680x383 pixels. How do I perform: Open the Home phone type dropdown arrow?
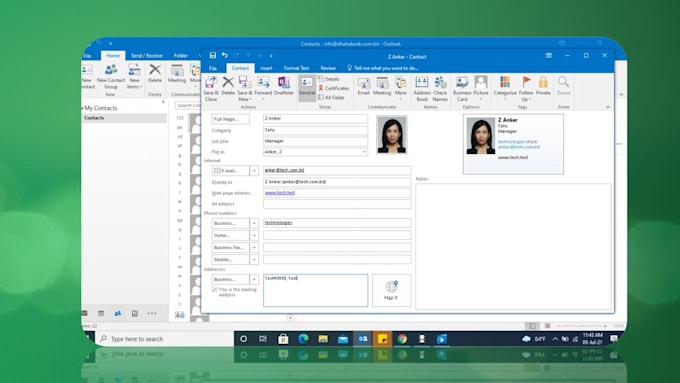coord(254,236)
